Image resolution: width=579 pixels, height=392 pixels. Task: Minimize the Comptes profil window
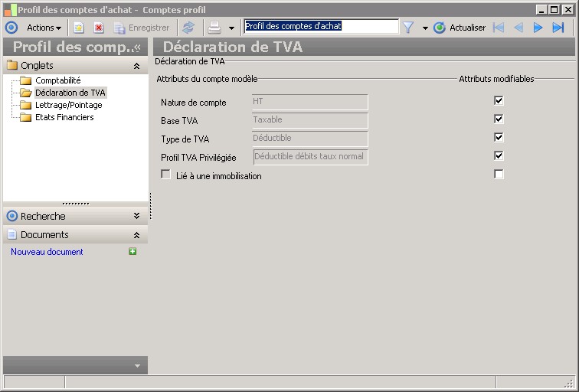[x=541, y=10]
